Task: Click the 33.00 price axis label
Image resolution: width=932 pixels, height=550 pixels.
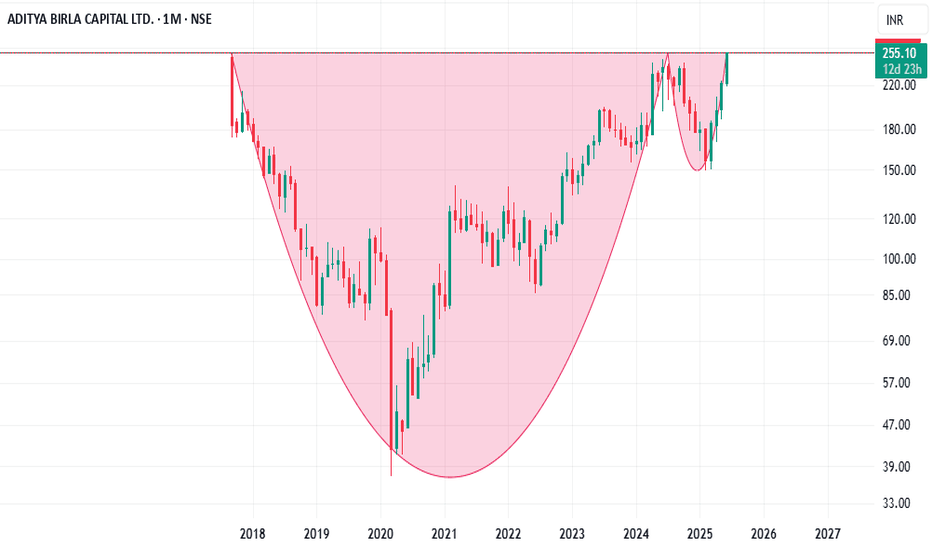Action: (897, 504)
